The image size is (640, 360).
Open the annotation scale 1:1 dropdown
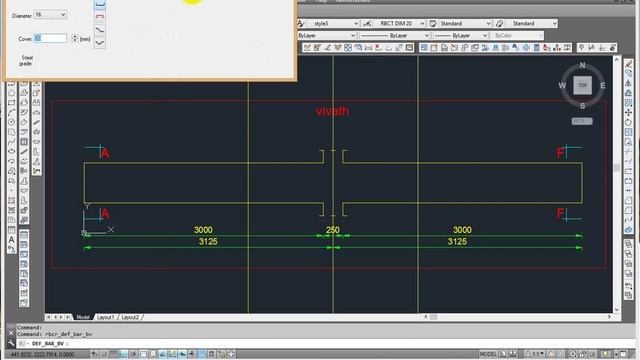pyautogui.click(x=536, y=354)
